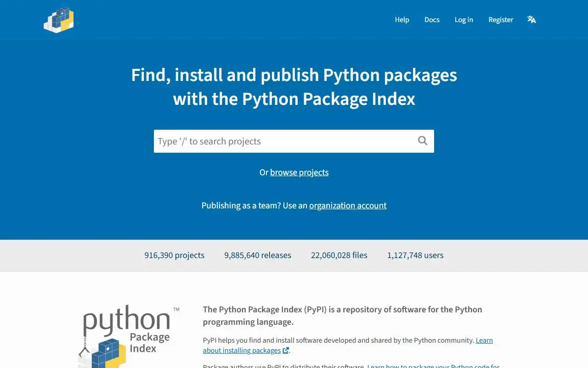
Task: Click the PyPI cube logo in header
Action: coord(58,20)
